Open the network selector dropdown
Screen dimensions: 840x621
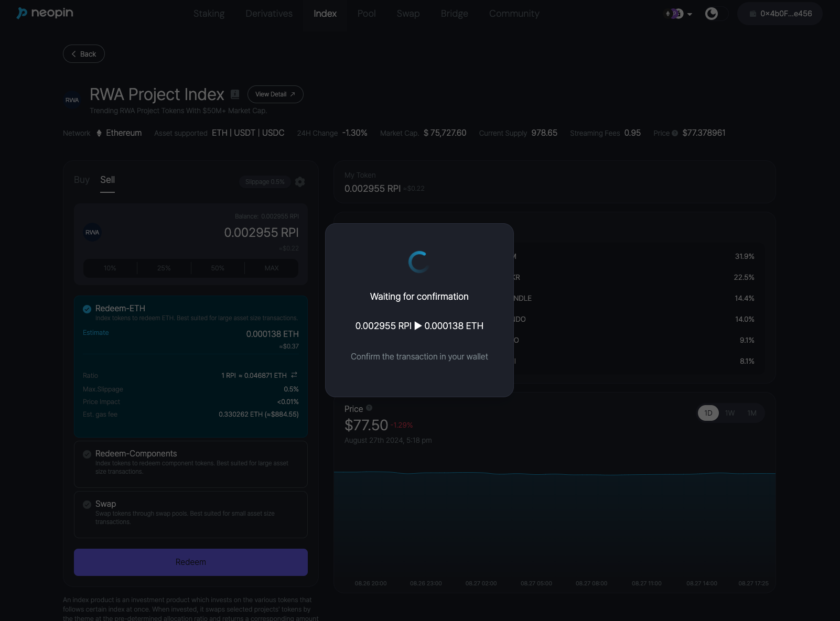pos(679,14)
